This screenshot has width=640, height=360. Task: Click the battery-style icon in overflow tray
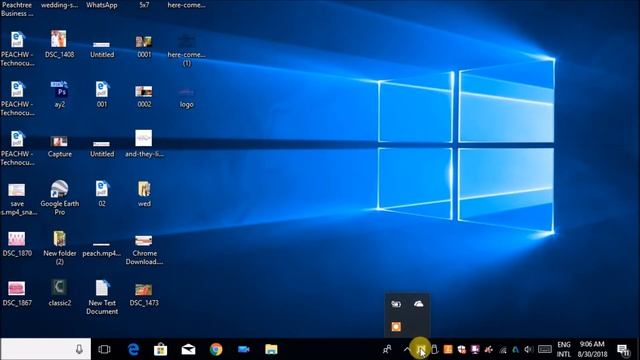396,304
